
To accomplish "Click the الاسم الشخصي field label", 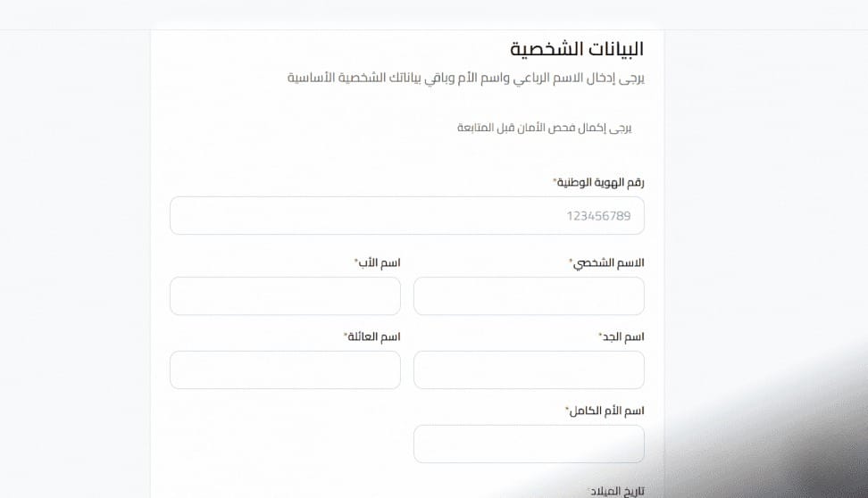I will tap(609, 263).
